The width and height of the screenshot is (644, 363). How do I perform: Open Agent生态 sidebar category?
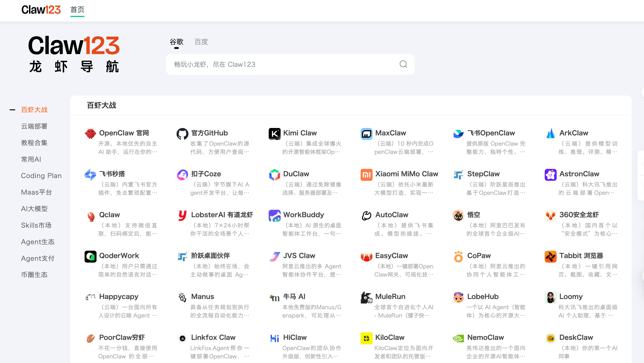pyautogui.click(x=38, y=242)
